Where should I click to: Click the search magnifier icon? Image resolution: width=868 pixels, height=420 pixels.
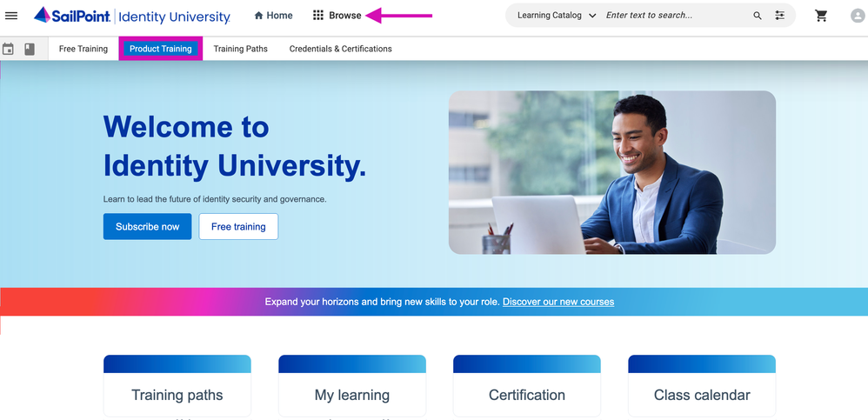(758, 16)
